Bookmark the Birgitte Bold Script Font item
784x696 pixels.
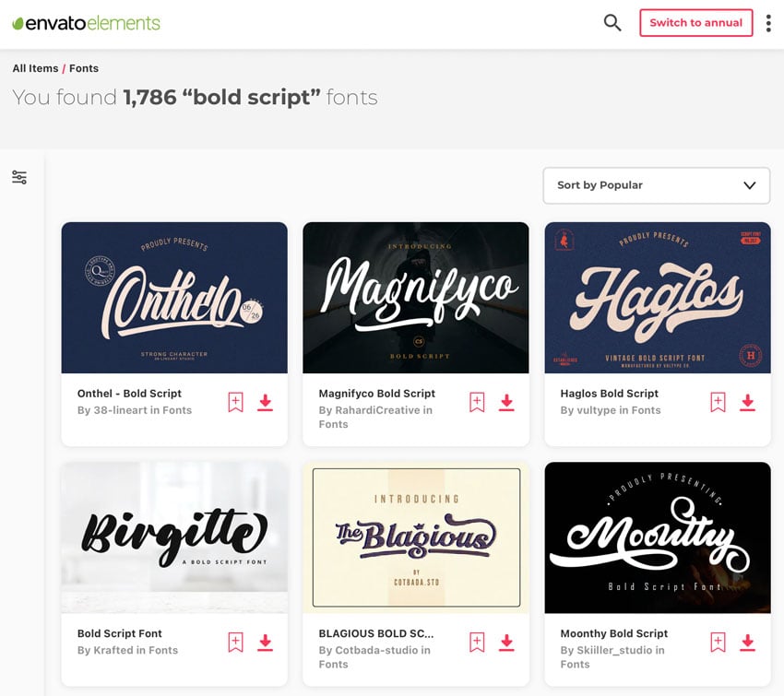click(x=235, y=643)
